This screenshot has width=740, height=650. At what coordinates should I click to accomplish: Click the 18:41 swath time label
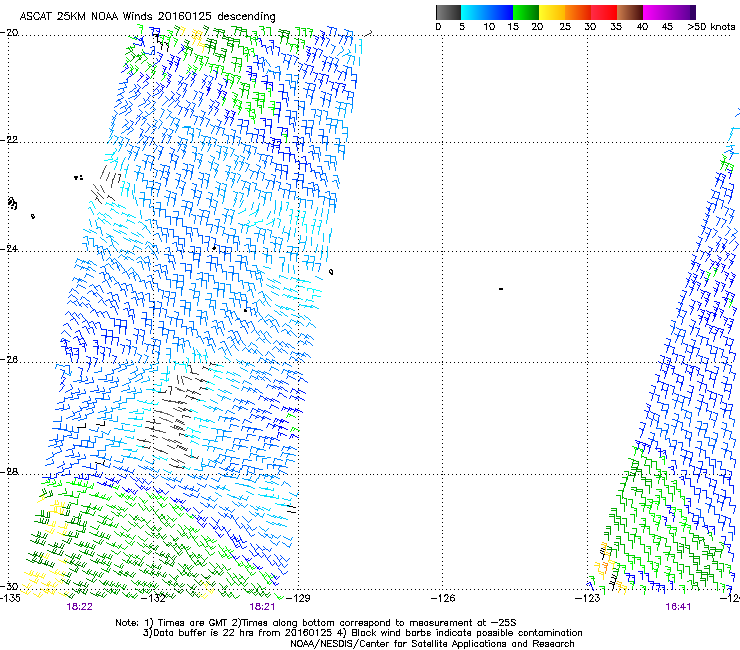678,607
